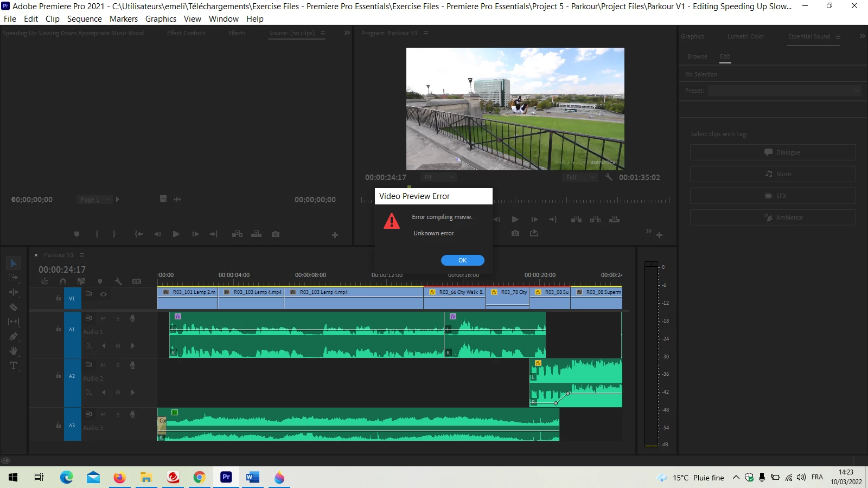
Task: Toggle timeline Snap magnet icon
Action: pos(63,281)
